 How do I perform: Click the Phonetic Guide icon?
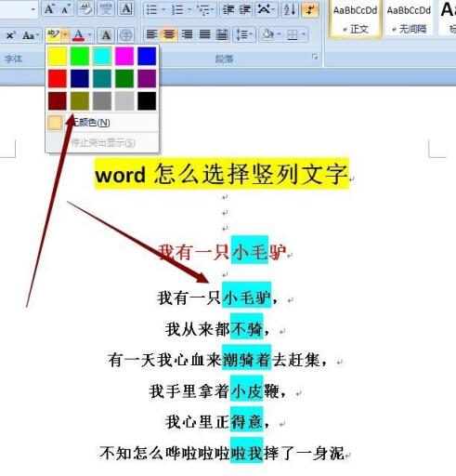106,9
